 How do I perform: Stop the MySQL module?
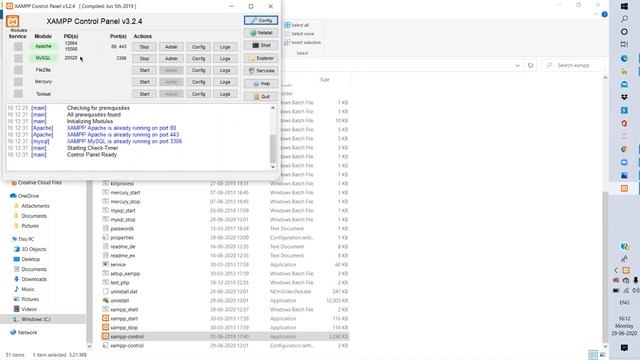click(x=144, y=59)
